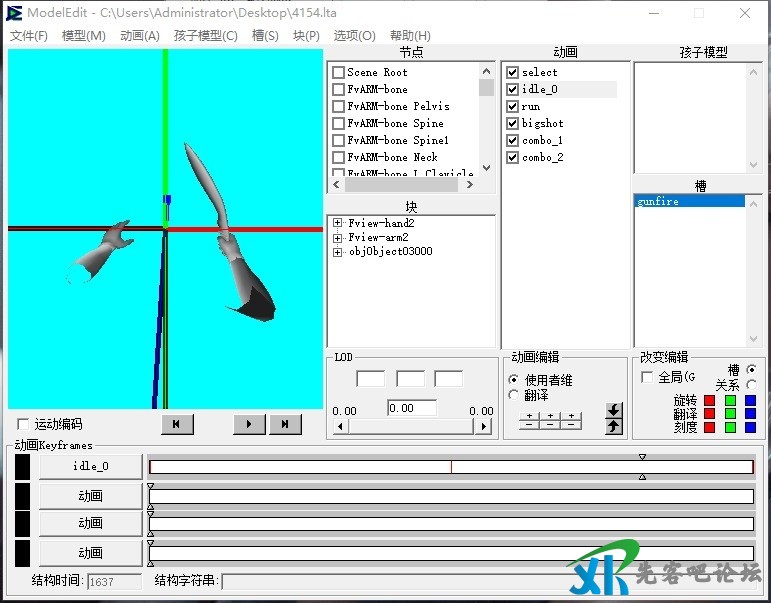
Task: Expand the objObject03000 tree node
Action: point(338,252)
